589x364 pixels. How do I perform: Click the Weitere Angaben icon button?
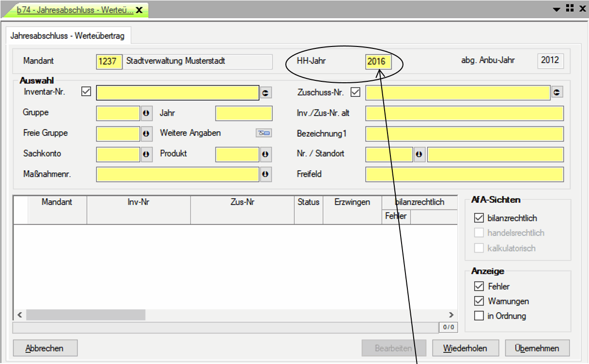tap(264, 133)
